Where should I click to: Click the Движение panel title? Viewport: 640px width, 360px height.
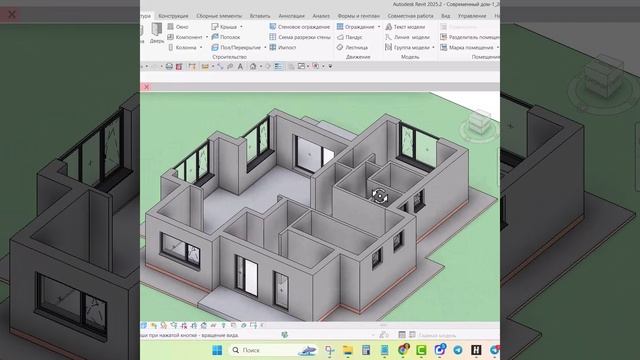[x=358, y=57]
